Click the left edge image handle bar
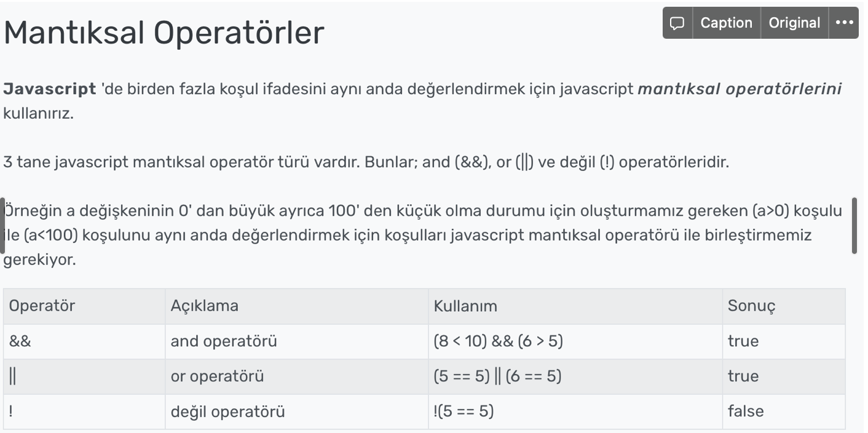868x433 pixels. pos(2,226)
